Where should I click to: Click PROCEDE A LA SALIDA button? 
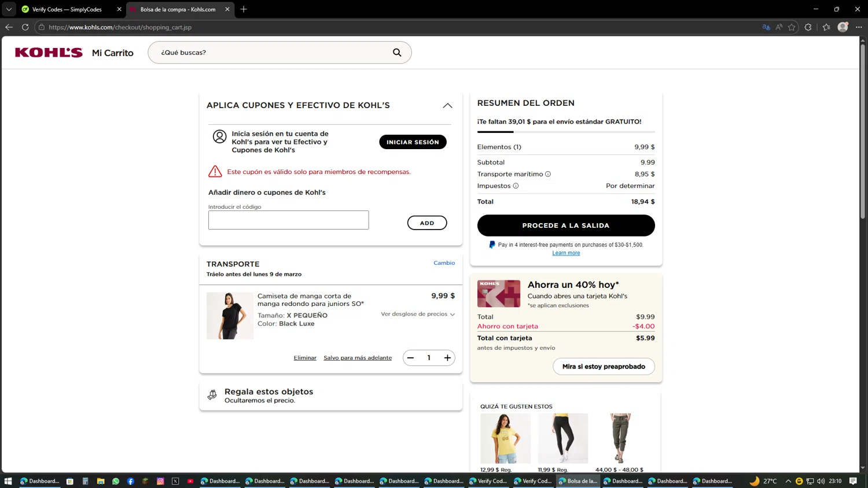click(566, 225)
